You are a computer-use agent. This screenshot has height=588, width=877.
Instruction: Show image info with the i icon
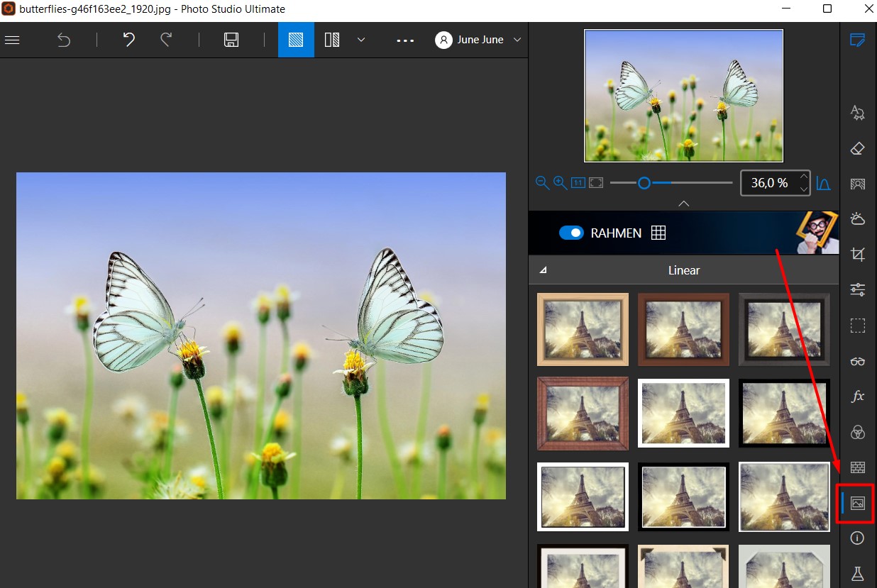tap(858, 538)
